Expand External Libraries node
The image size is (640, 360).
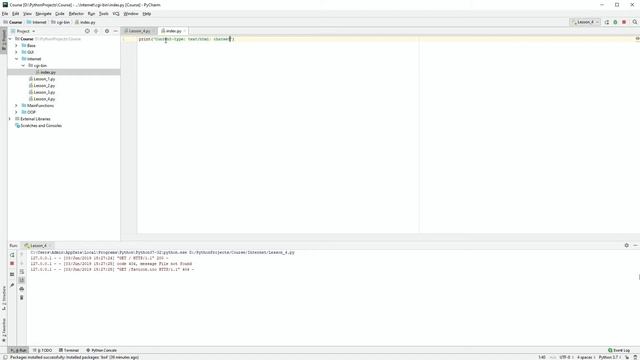(x=10, y=119)
